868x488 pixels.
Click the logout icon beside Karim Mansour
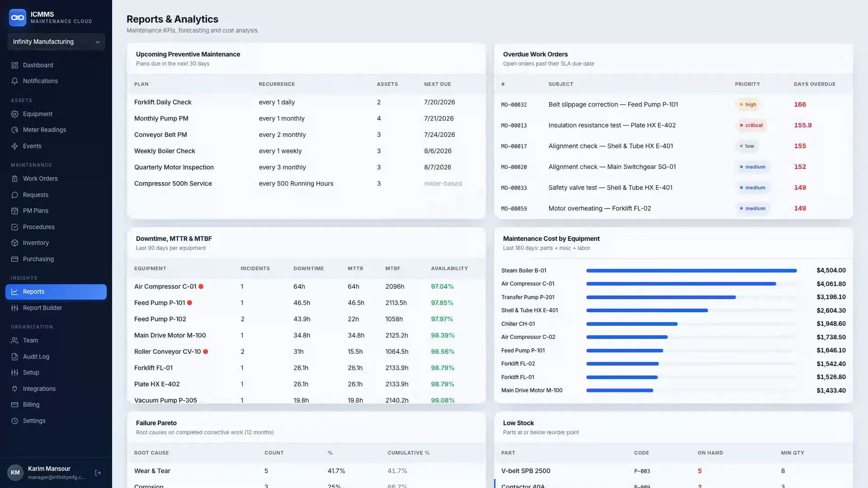click(x=98, y=473)
